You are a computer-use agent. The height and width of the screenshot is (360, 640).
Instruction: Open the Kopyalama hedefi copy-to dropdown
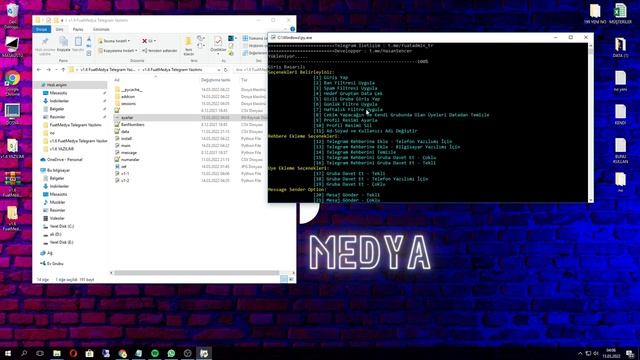(118, 51)
